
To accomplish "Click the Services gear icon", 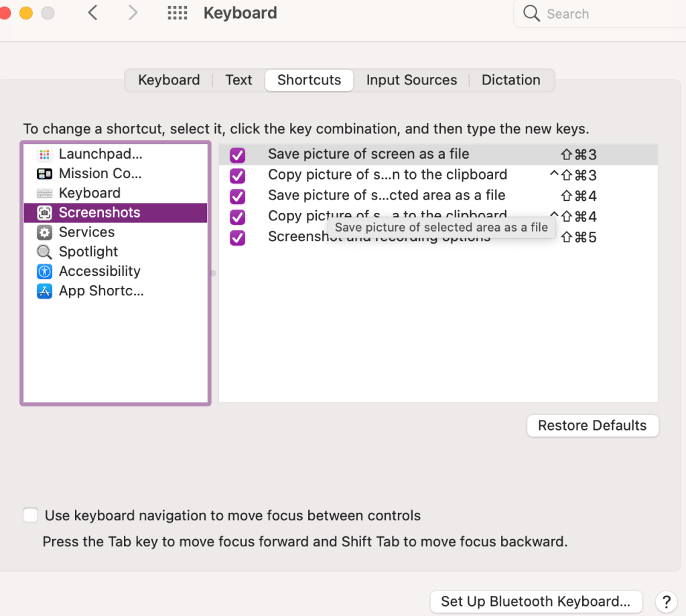I will [x=44, y=232].
